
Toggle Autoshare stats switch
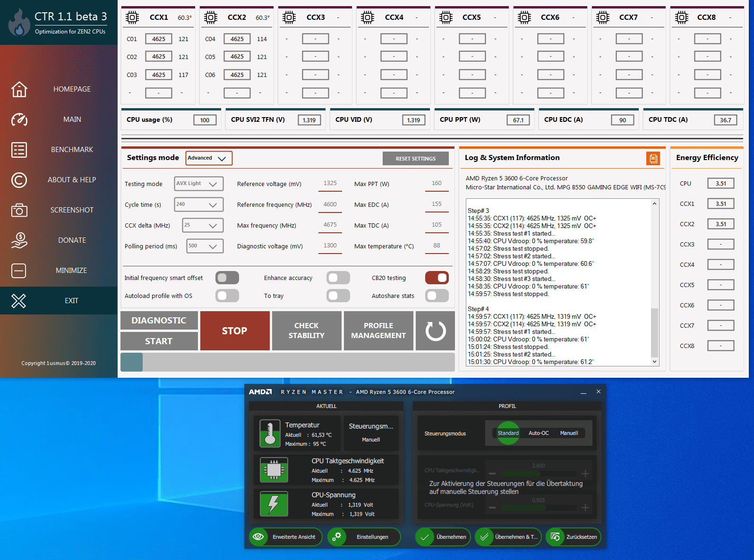point(437,296)
